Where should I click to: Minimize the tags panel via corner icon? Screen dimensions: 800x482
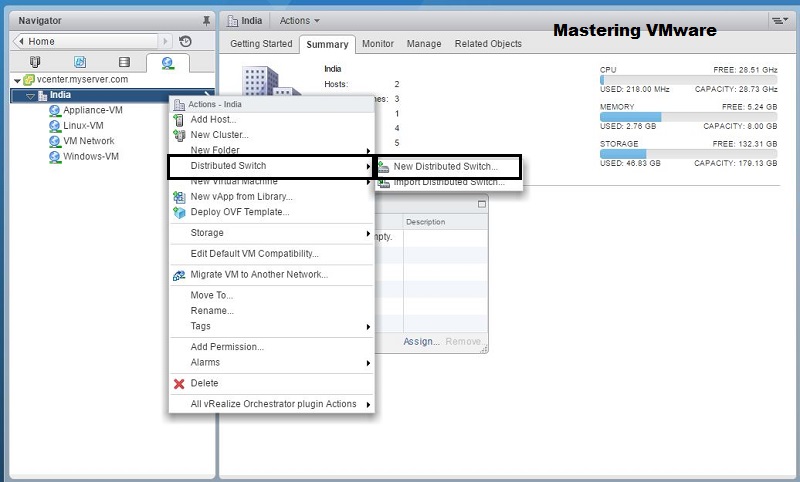coord(482,204)
